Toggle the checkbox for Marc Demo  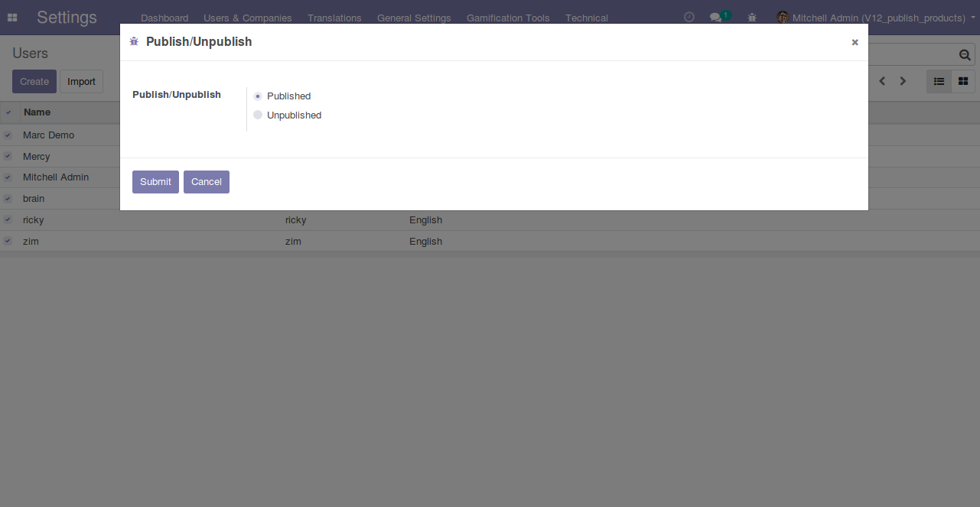pos(8,135)
